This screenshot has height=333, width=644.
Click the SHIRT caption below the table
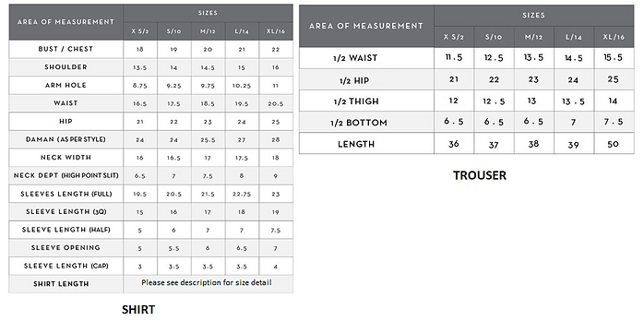coord(138,310)
